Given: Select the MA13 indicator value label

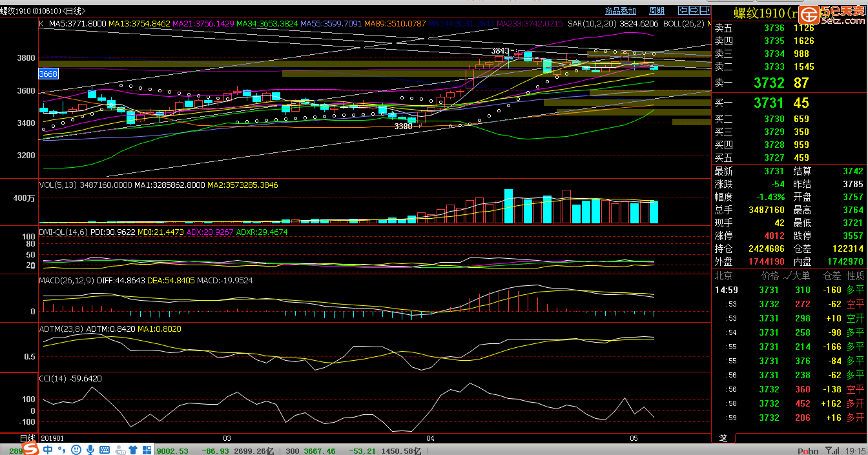Looking at the screenshot, I should tap(139, 23).
